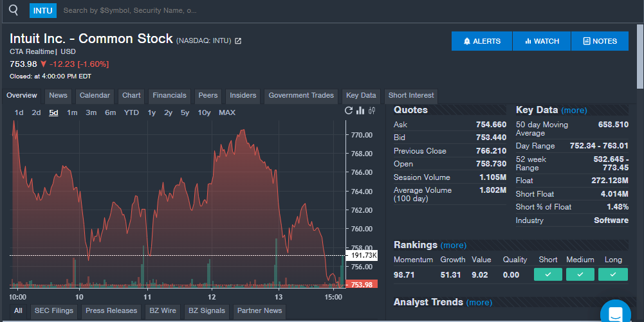Click Day Range 752.34 - 763.01
The height and width of the screenshot is (322, 644).
[x=599, y=146]
